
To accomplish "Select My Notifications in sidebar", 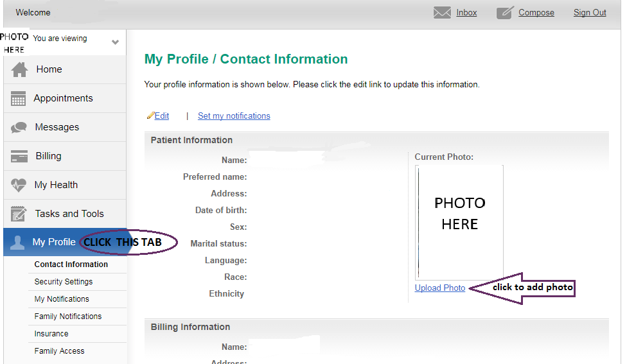I will pyautogui.click(x=62, y=299).
